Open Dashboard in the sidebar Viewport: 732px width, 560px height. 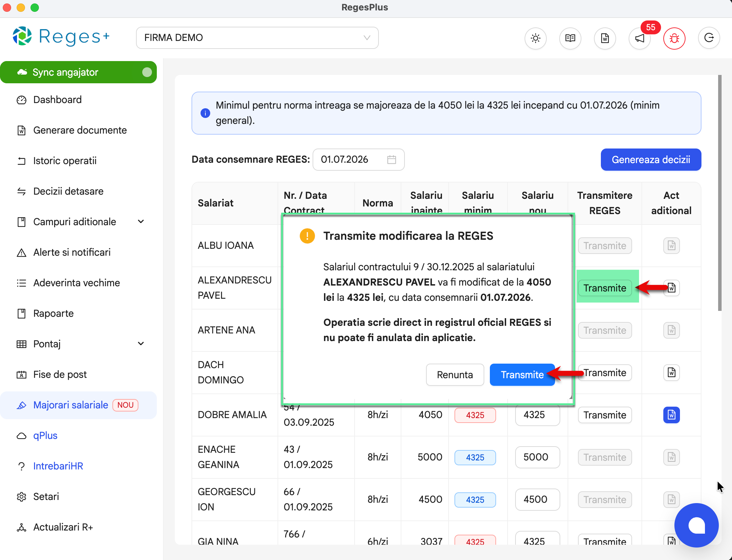78,100
